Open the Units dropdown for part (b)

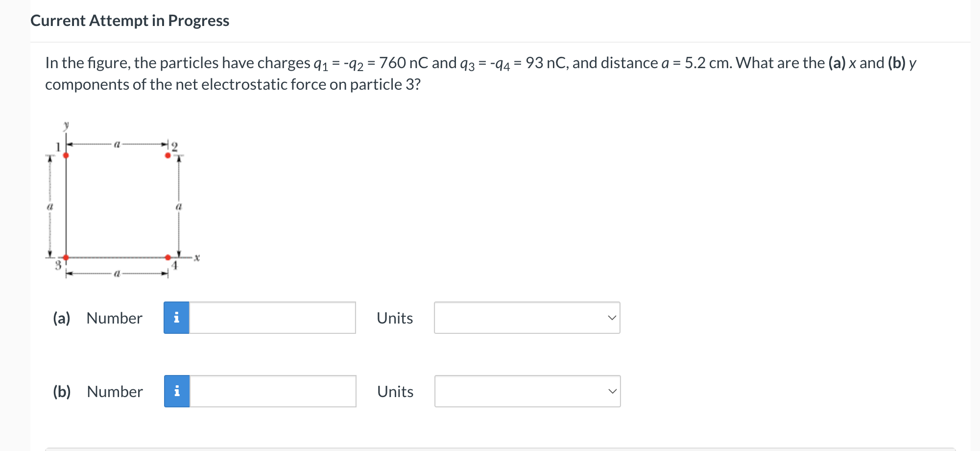(526, 391)
